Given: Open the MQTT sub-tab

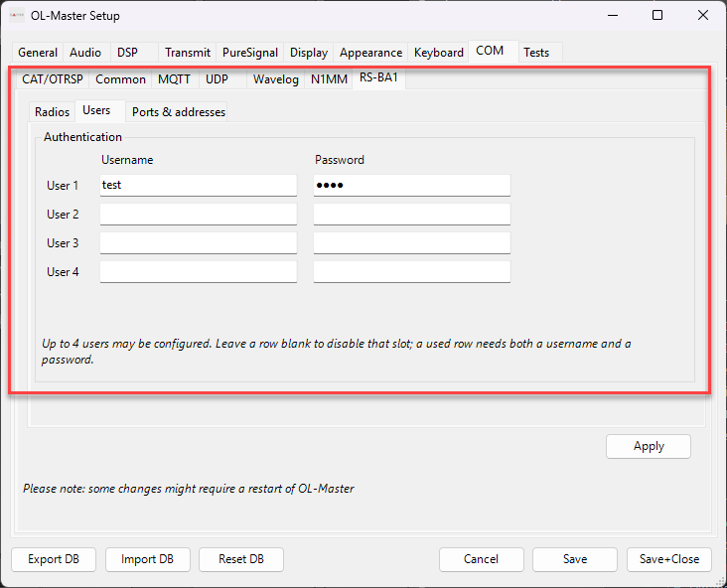Looking at the screenshot, I should (x=174, y=79).
